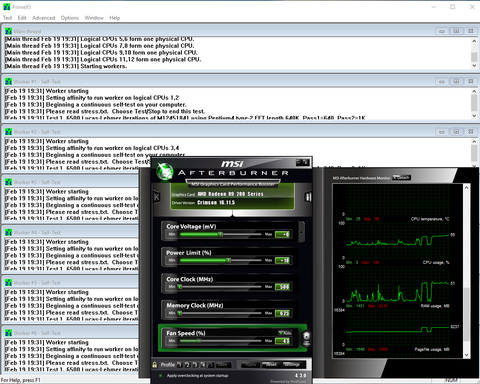Select Profile slot 4 in Afterburner
Screen dimensions: 480x384
203,365
